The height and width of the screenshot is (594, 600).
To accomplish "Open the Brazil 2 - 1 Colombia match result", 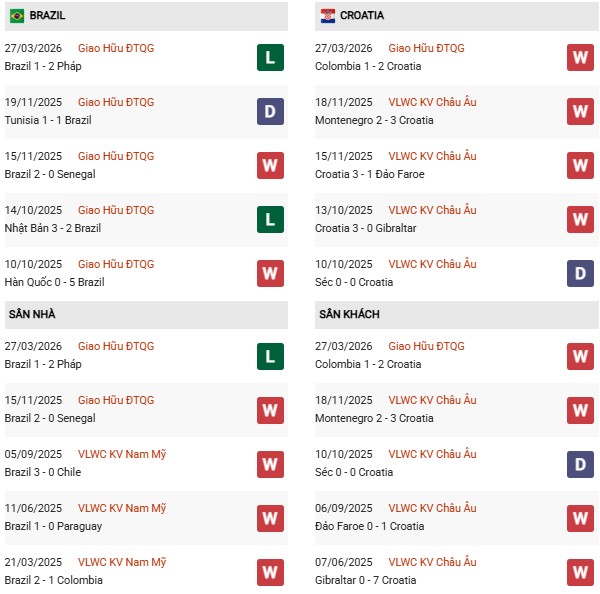I will click(x=54, y=580).
